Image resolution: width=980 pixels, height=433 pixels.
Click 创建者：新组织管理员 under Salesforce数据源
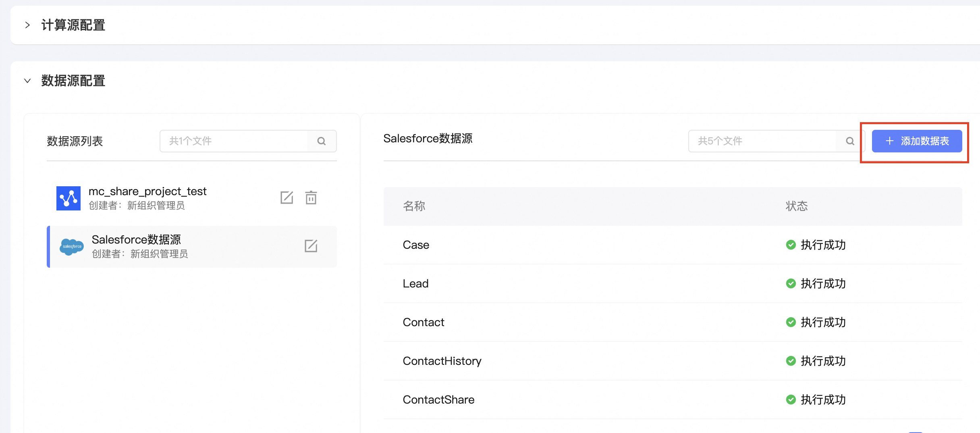pos(140,254)
